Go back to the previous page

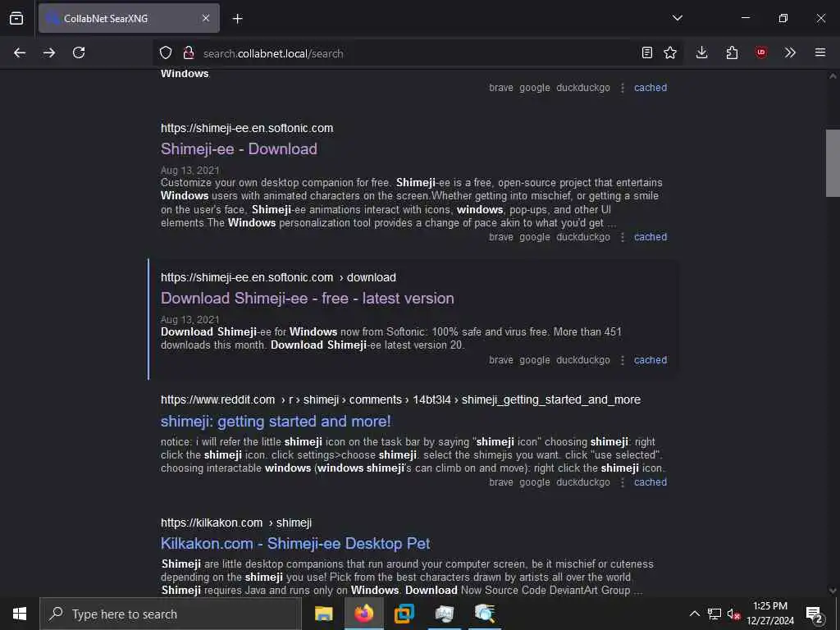[x=20, y=52]
